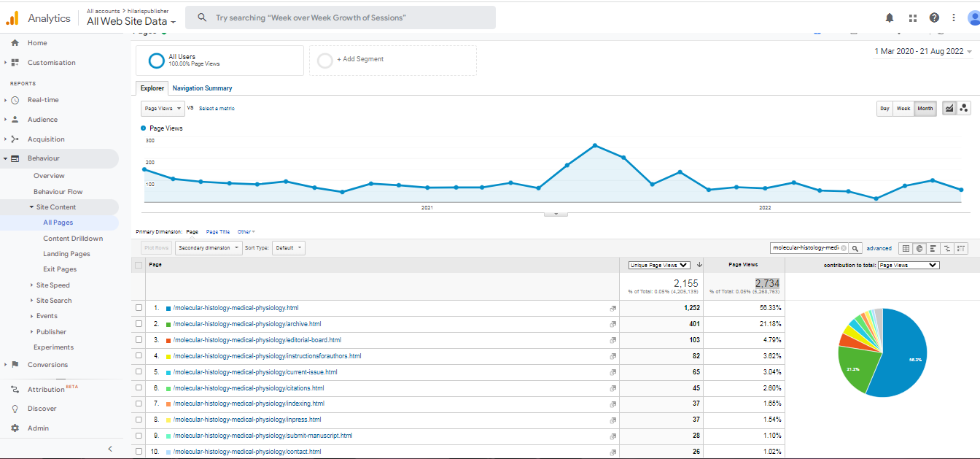Set the graph interval to Week

point(903,108)
